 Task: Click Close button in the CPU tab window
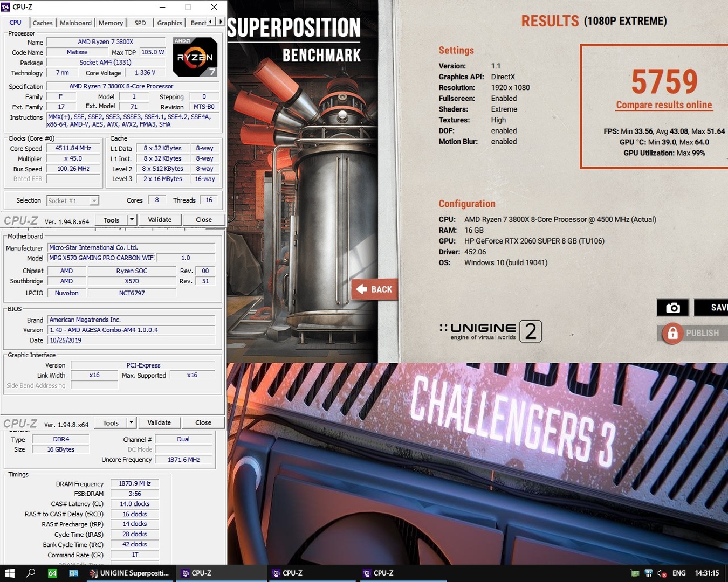pos(203,220)
